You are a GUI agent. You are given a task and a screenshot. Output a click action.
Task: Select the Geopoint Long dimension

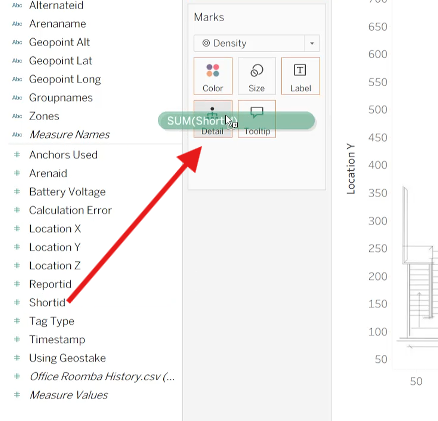point(65,79)
